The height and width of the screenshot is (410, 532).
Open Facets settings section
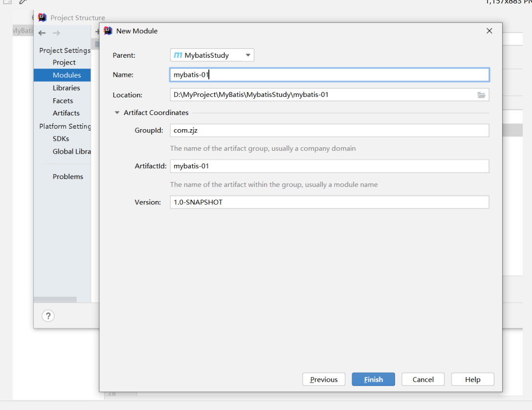pyautogui.click(x=63, y=101)
